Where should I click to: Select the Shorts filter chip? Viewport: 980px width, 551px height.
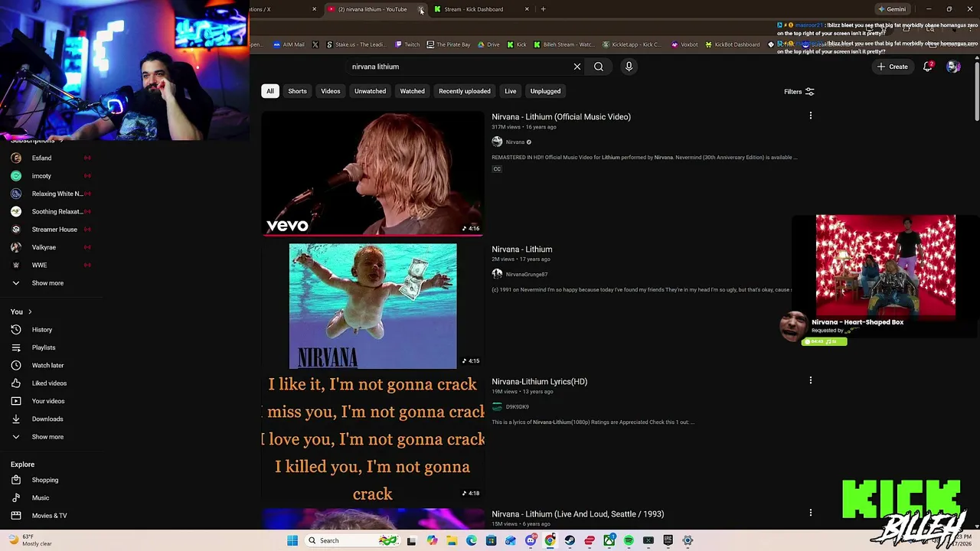coord(297,91)
